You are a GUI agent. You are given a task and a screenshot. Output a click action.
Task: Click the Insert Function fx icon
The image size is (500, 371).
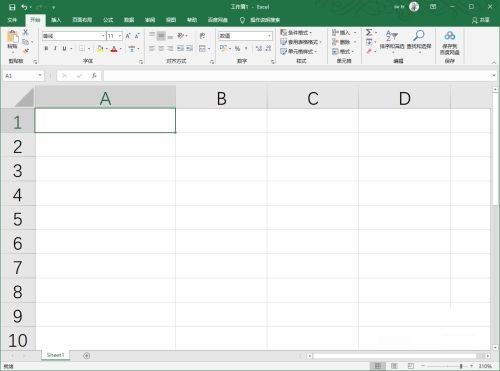[94, 76]
